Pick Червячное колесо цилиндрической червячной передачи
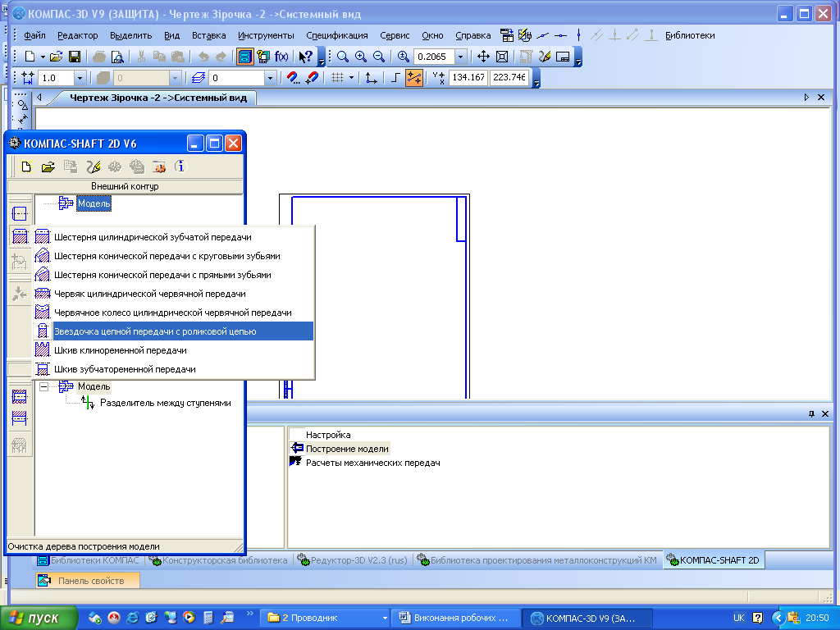The width and height of the screenshot is (840, 630). pyautogui.click(x=174, y=313)
